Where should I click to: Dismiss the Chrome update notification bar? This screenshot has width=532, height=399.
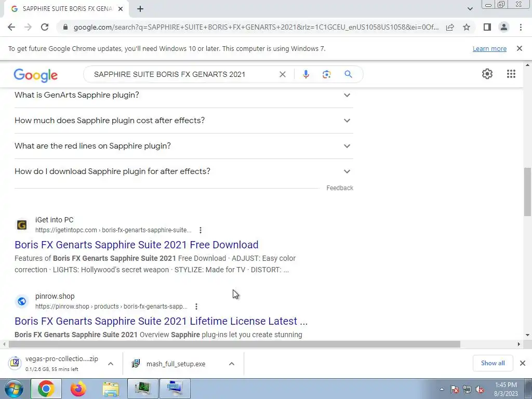point(519,48)
